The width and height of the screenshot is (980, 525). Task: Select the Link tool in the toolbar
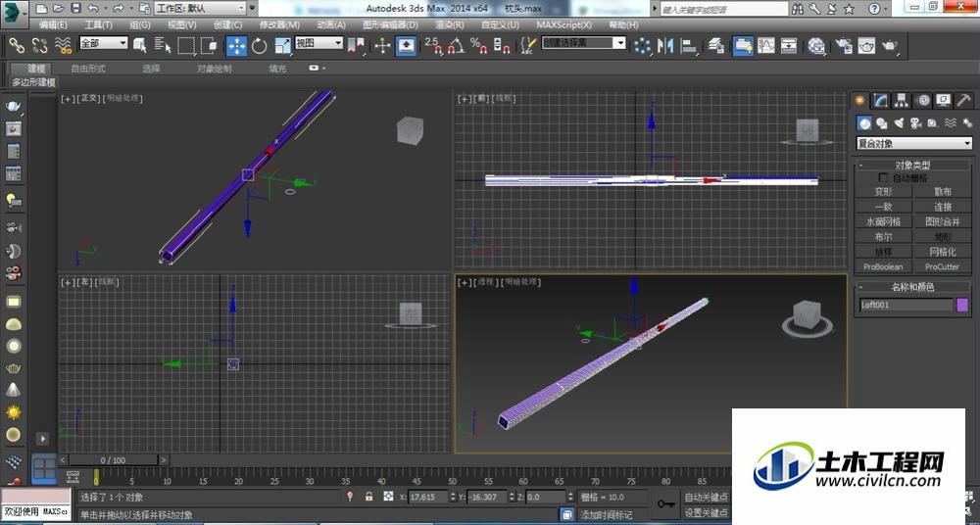pyautogui.click(x=16, y=45)
